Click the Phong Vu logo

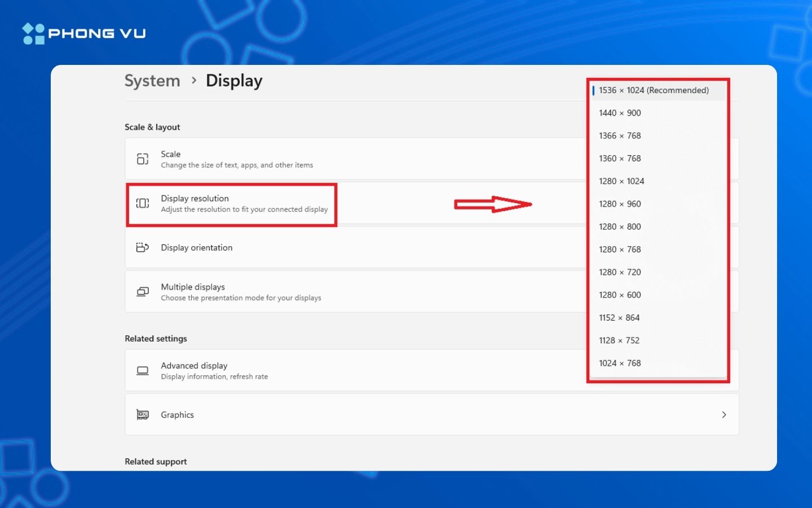[83, 33]
